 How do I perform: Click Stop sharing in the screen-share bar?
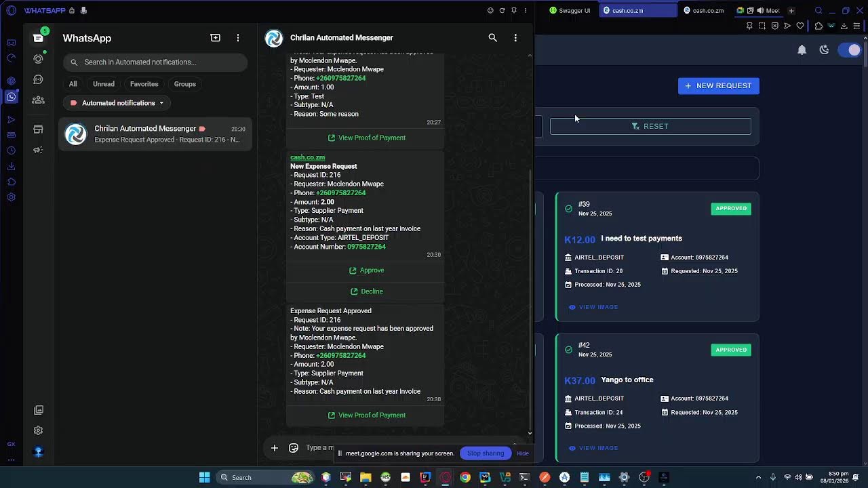click(486, 453)
